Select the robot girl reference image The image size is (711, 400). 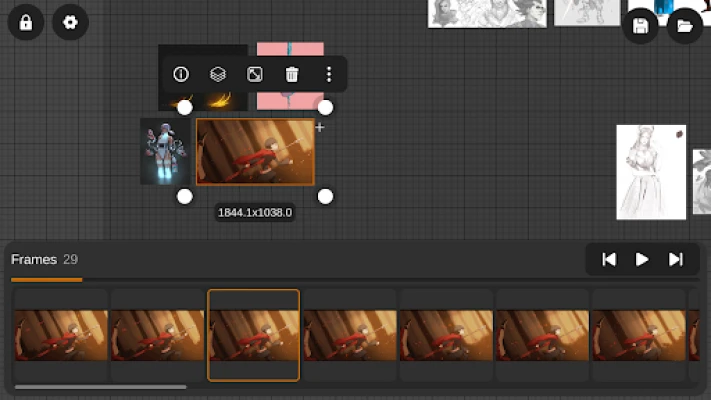[x=165, y=151]
